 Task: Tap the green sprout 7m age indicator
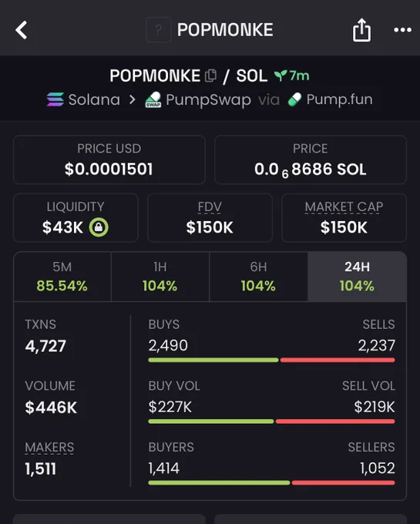point(291,76)
